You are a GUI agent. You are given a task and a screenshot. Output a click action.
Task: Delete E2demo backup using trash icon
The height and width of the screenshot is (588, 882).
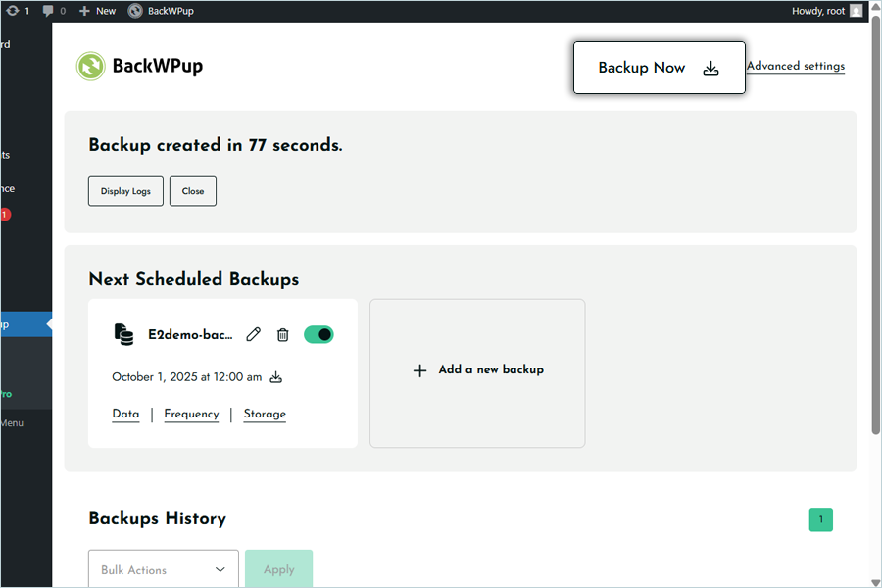(282, 335)
